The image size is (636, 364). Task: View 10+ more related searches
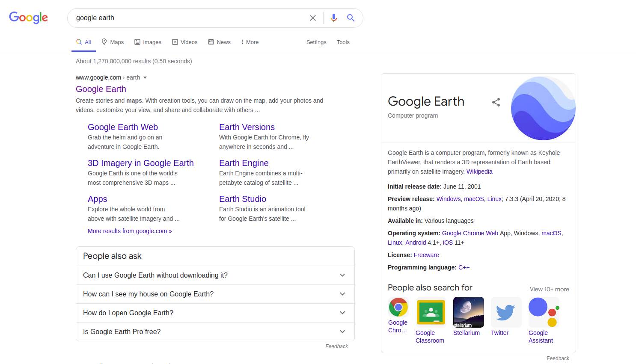[x=549, y=289]
